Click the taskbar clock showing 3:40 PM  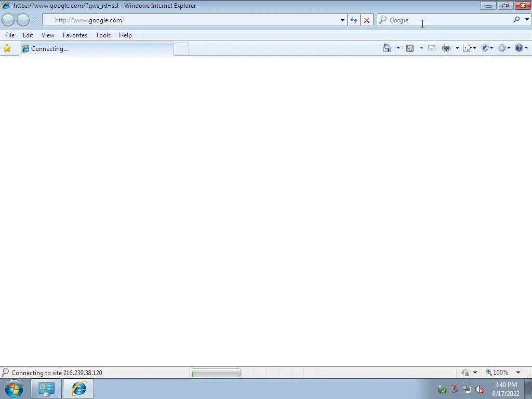506,385
